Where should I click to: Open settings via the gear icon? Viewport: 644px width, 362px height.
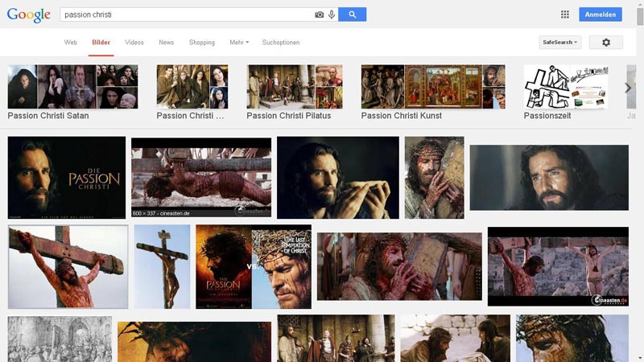click(606, 43)
